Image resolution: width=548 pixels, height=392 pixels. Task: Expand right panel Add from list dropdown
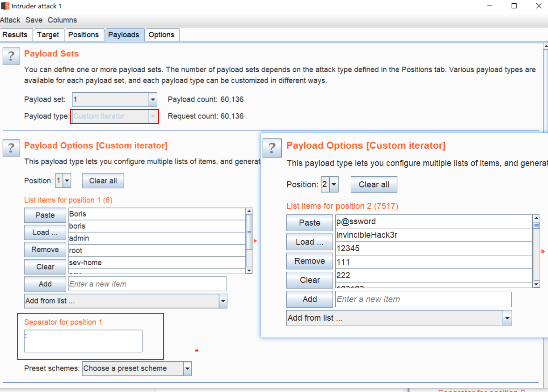(507, 318)
